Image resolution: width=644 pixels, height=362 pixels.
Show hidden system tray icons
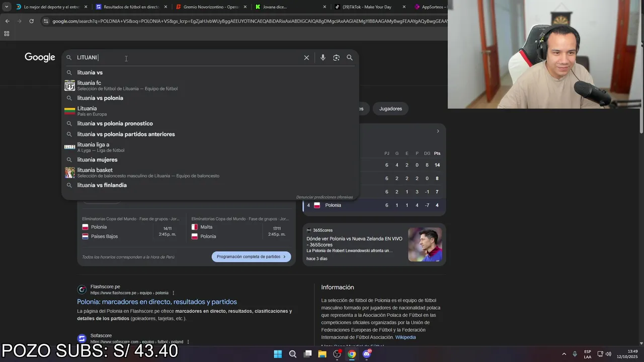click(564, 354)
